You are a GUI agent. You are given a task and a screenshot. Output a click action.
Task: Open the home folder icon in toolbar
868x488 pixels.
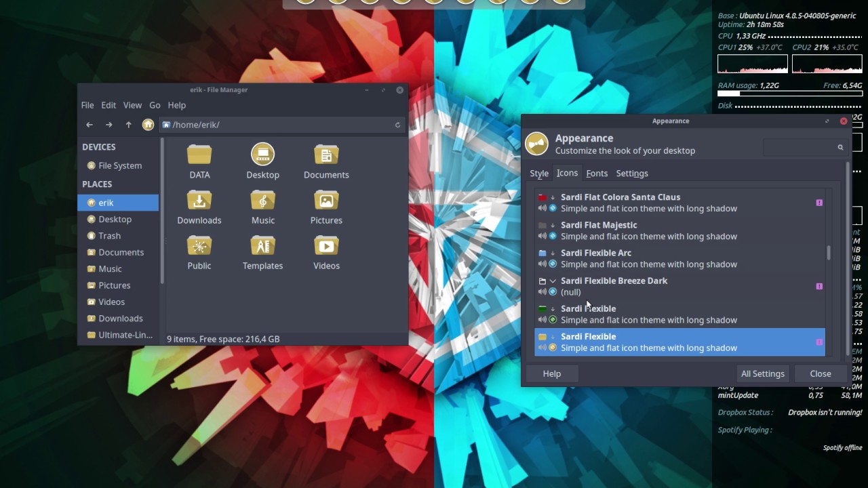click(148, 125)
